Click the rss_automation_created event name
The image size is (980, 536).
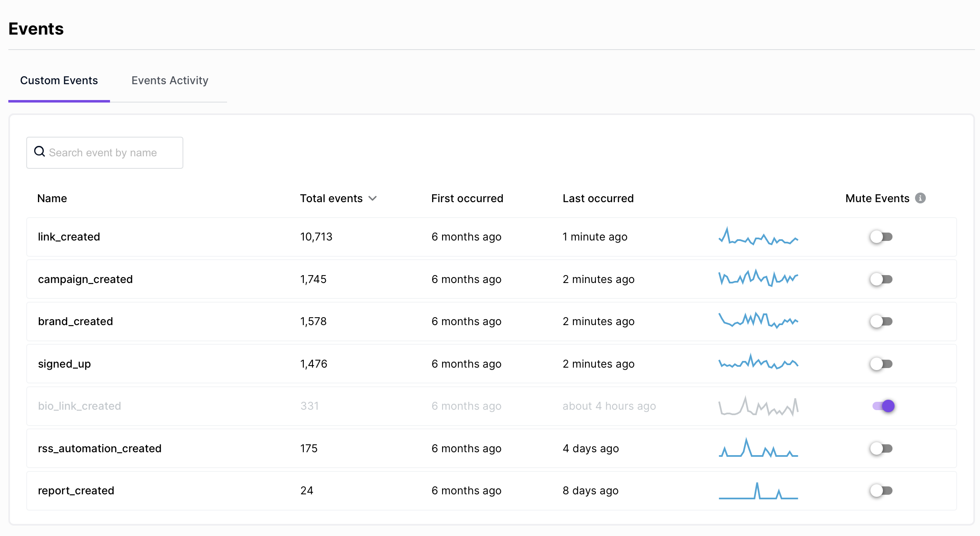point(100,448)
